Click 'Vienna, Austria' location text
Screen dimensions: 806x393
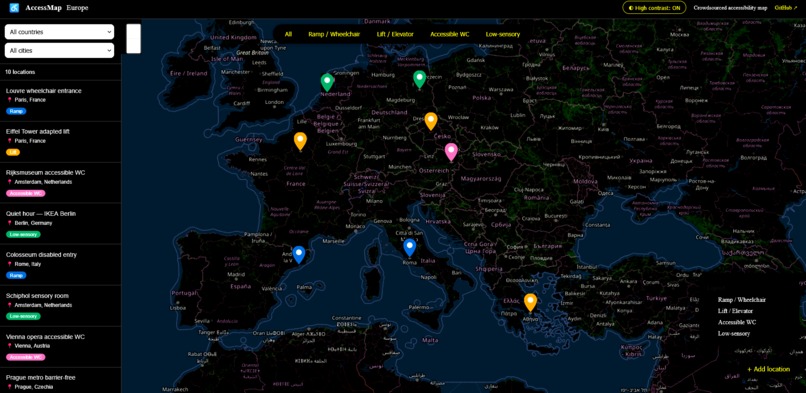(32, 346)
